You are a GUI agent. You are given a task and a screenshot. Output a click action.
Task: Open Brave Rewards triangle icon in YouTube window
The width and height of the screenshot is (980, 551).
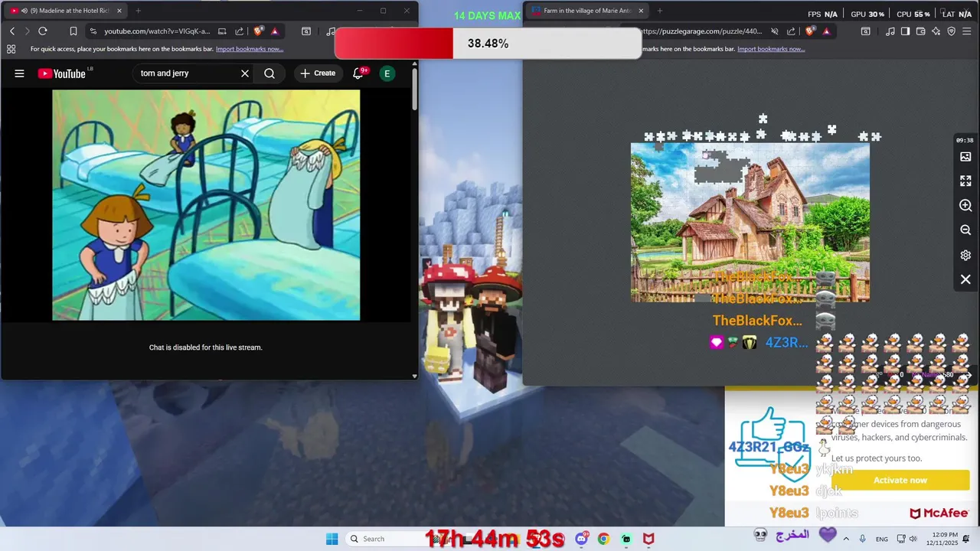(274, 31)
